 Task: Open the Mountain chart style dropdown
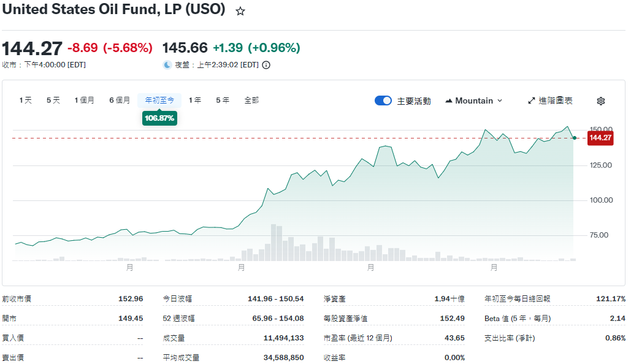coord(473,100)
